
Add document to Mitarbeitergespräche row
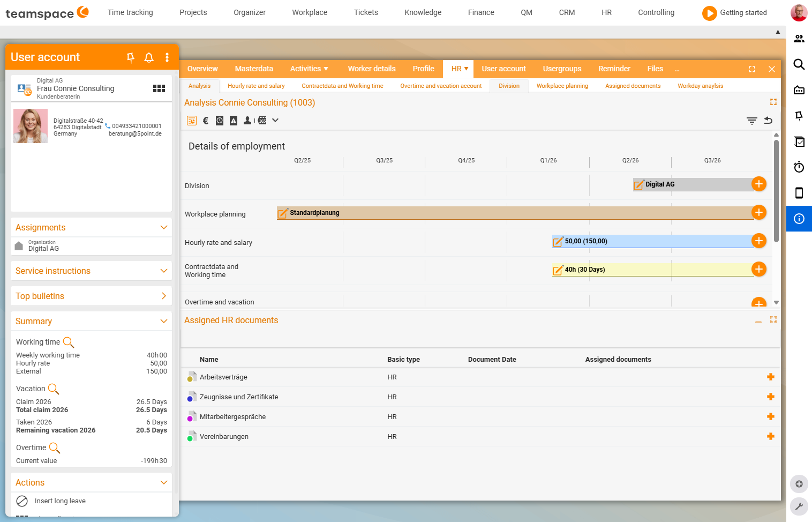point(771,416)
